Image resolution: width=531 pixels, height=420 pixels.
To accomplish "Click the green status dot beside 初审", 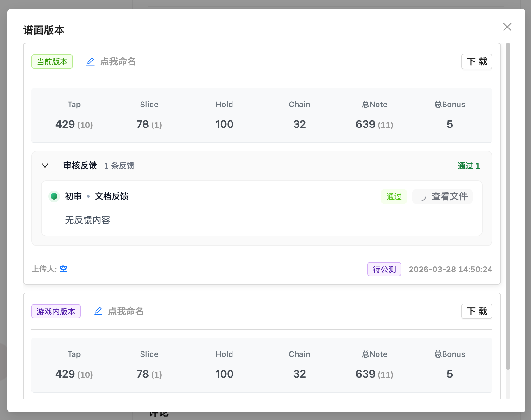I will point(54,196).
